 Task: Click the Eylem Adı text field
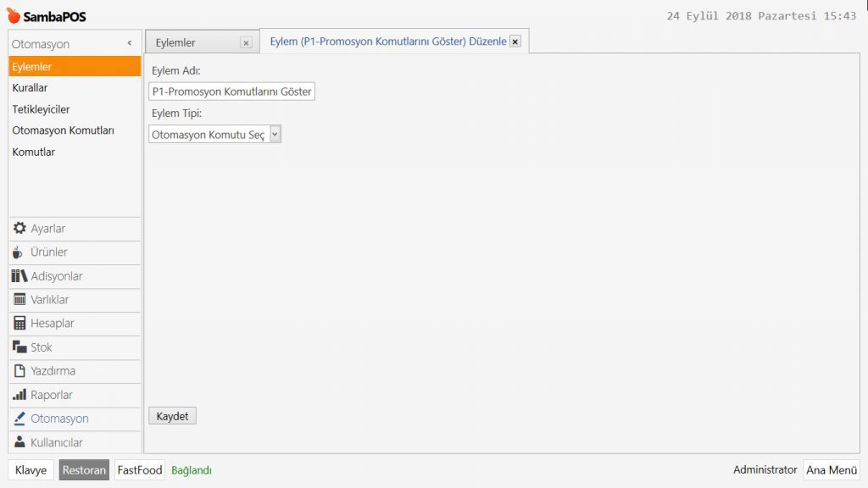[231, 91]
